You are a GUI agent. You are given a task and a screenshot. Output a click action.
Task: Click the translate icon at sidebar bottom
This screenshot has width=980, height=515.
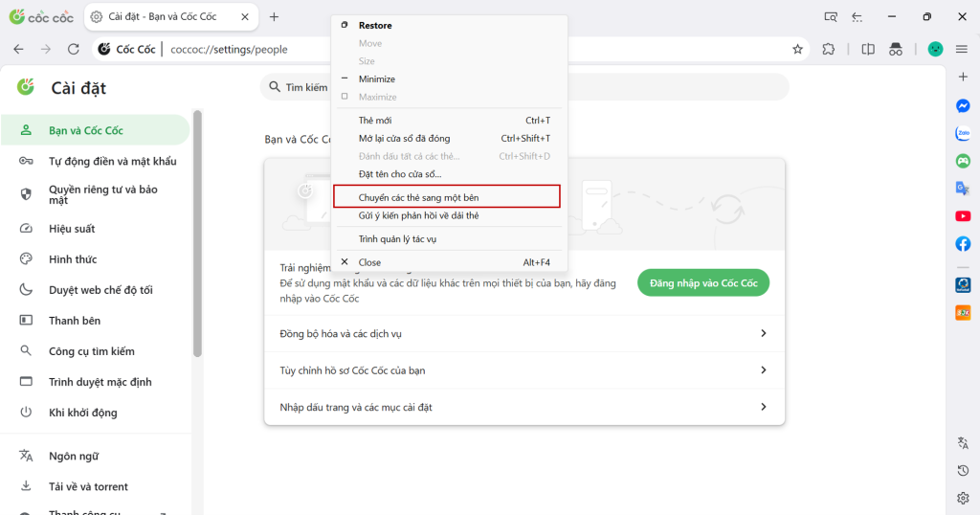963,443
